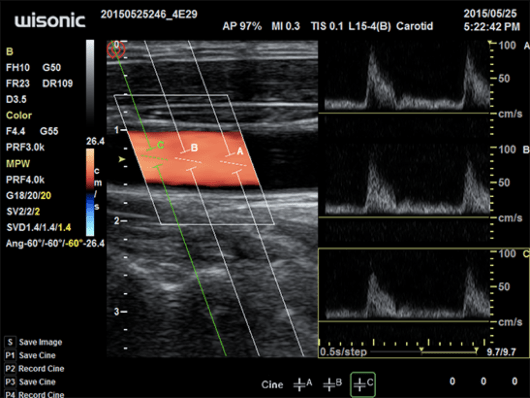Select the MPW mode label

click(18, 164)
